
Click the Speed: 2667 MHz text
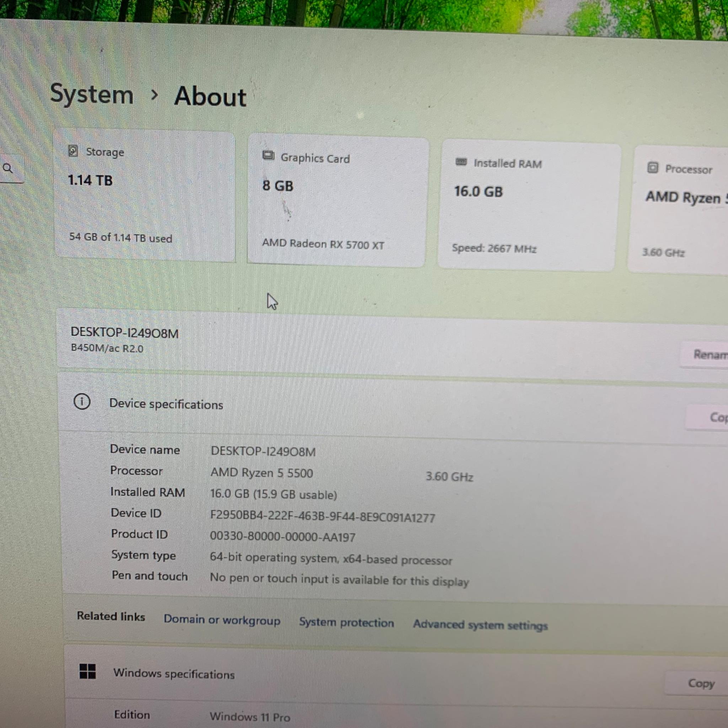coord(494,248)
